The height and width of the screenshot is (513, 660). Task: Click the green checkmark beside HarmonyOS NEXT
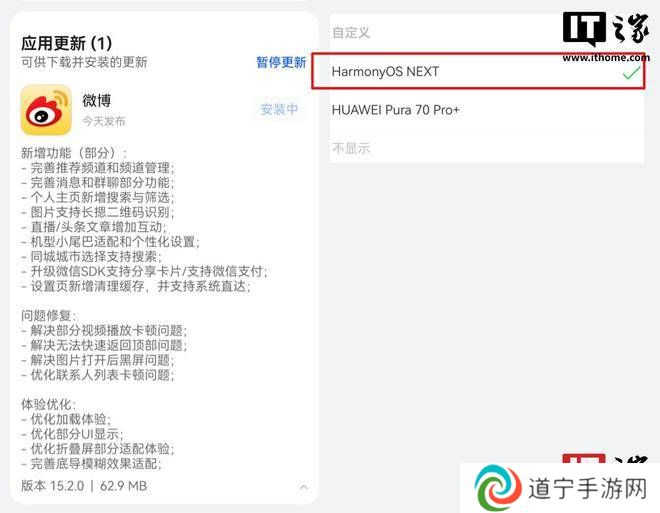pyautogui.click(x=631, y=73)
